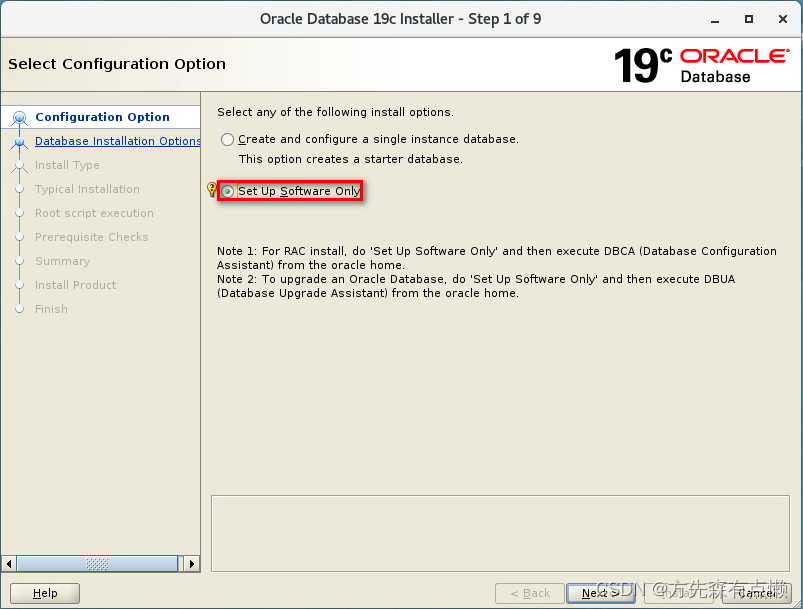Click the Install Type step
This screenshot has width=803, height=609.
[67, 165]
